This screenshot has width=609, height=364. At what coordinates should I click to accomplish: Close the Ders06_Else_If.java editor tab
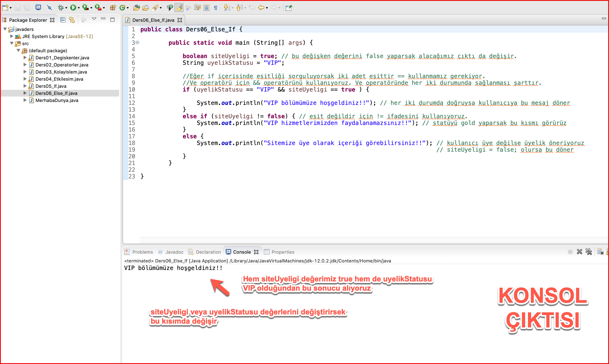coord(180,20)
